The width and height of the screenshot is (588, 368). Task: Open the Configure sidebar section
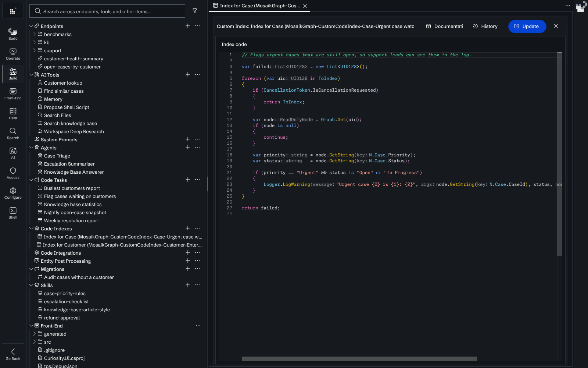13,193
